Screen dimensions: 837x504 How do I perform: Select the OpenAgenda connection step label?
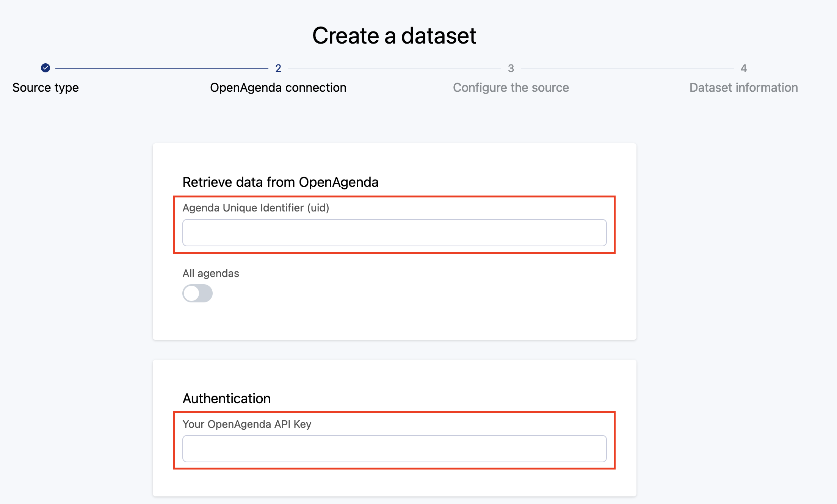pos(278,88)
